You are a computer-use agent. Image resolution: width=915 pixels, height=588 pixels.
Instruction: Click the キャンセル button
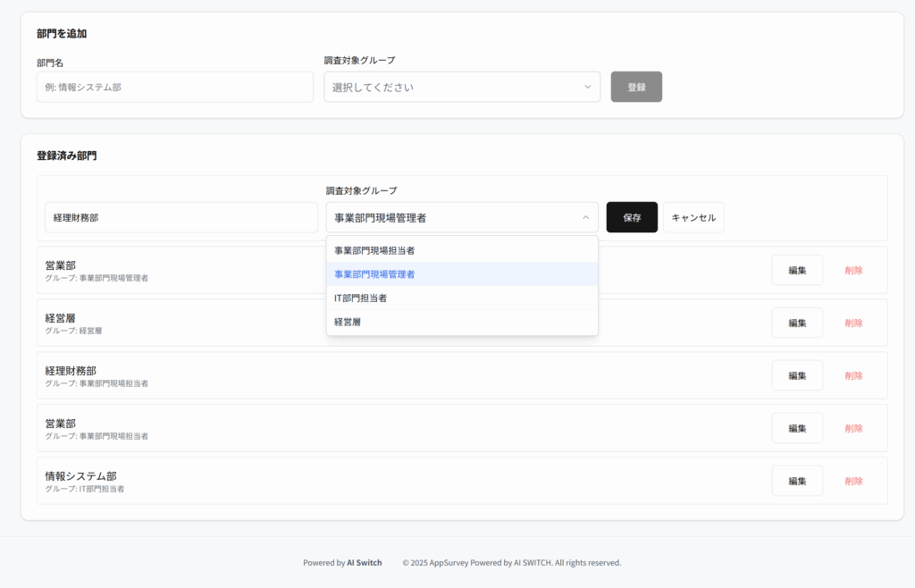693,217
